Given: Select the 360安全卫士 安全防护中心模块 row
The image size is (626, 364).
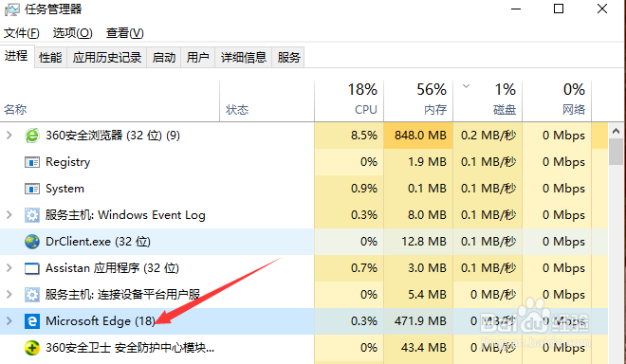Looking at the screenshot, I should pos(304,348).
